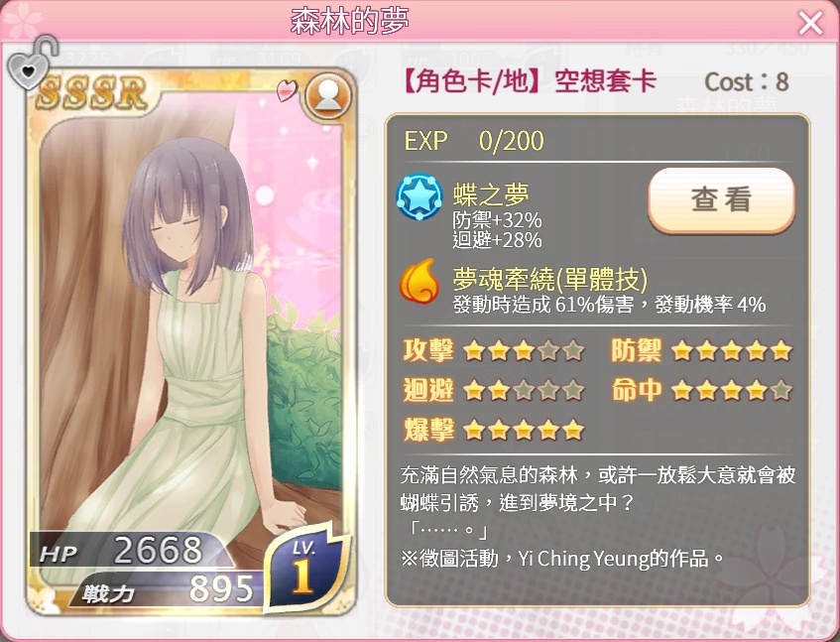Close the 森林的夢 card dialog
The image size is (840, 642).
point(810,23)
